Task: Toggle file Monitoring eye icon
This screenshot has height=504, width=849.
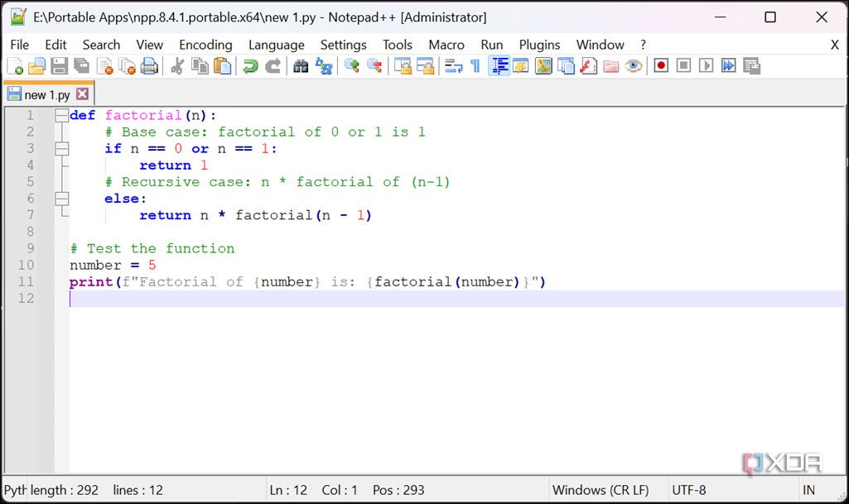Action: point(634,66)
